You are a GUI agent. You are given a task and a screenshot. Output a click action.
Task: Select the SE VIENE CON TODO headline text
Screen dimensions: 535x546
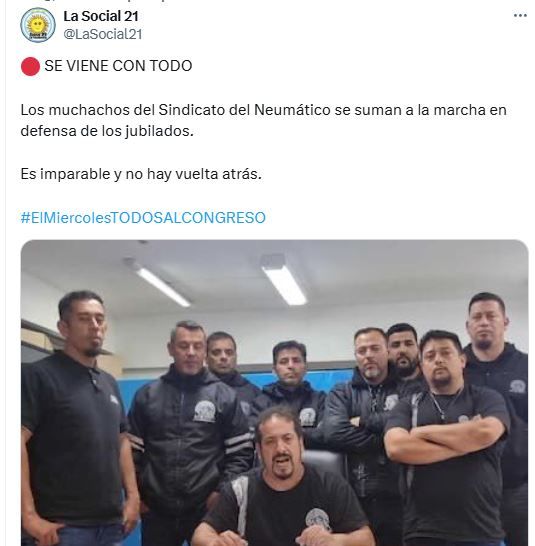click(118, 66)
